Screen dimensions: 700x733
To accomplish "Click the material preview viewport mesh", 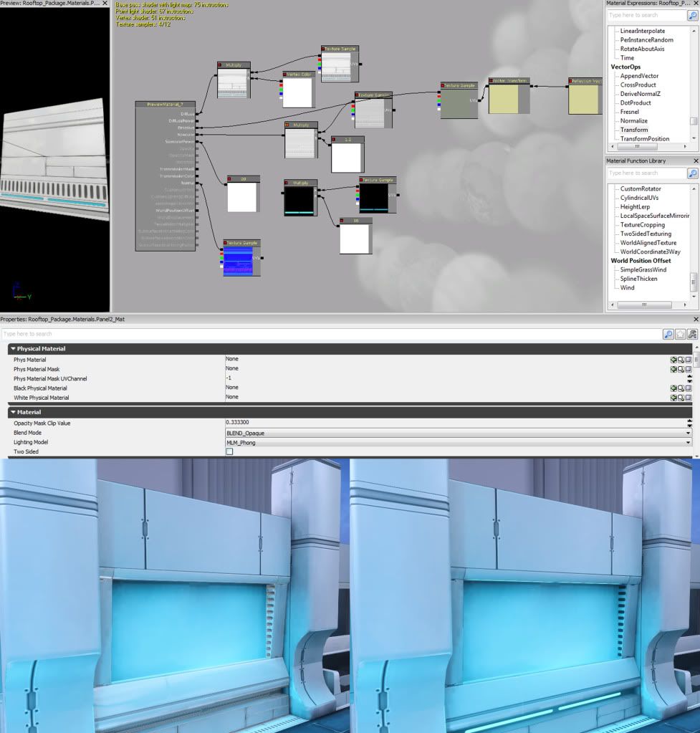I will pyautogui.click(x=54, y=160).
